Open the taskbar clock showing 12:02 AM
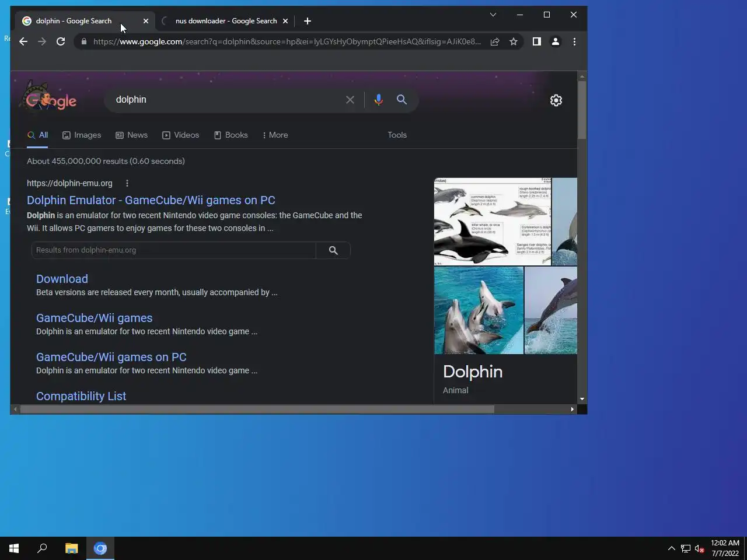Viewport: 747px width, 560px height. (725, 548)
